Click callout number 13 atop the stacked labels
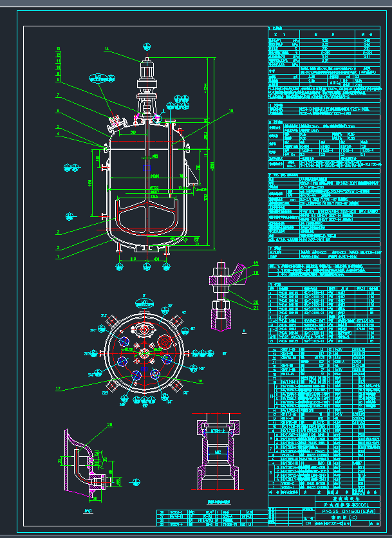This screenshot has width=392, height=538. pos(58,49)
